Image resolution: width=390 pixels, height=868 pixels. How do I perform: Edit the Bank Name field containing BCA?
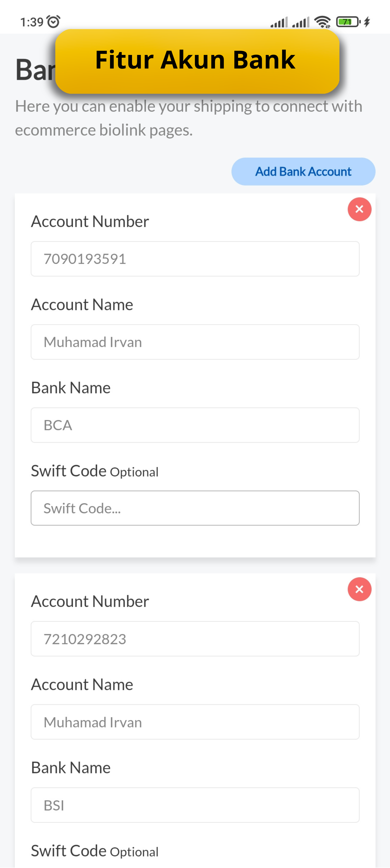point(195,425)
